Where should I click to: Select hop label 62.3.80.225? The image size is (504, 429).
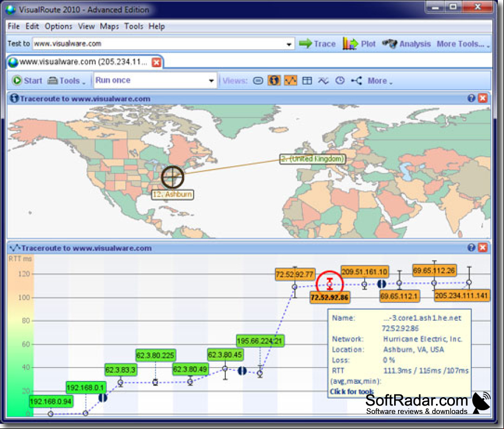(x=156, y=355)
